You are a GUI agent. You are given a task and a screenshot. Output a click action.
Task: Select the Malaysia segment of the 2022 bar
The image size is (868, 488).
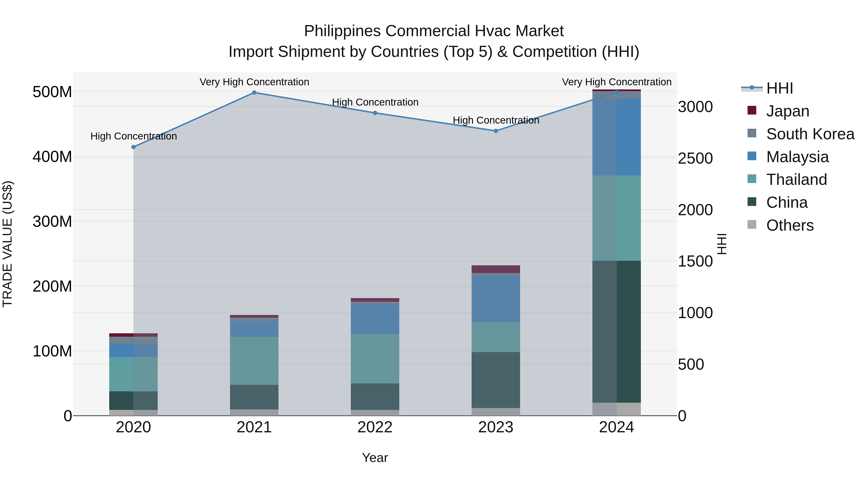pos(375,319)
